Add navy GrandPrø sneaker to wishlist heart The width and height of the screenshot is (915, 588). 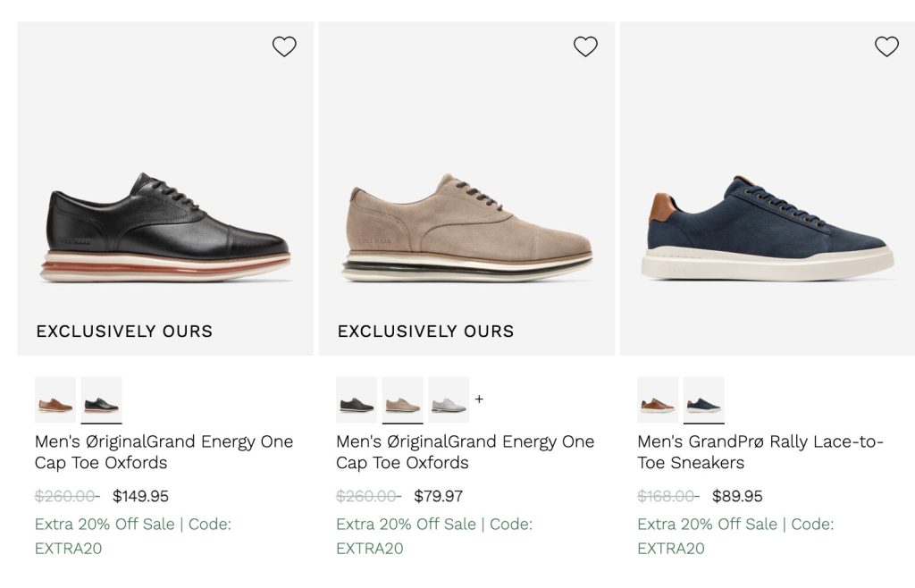point(886,46)
